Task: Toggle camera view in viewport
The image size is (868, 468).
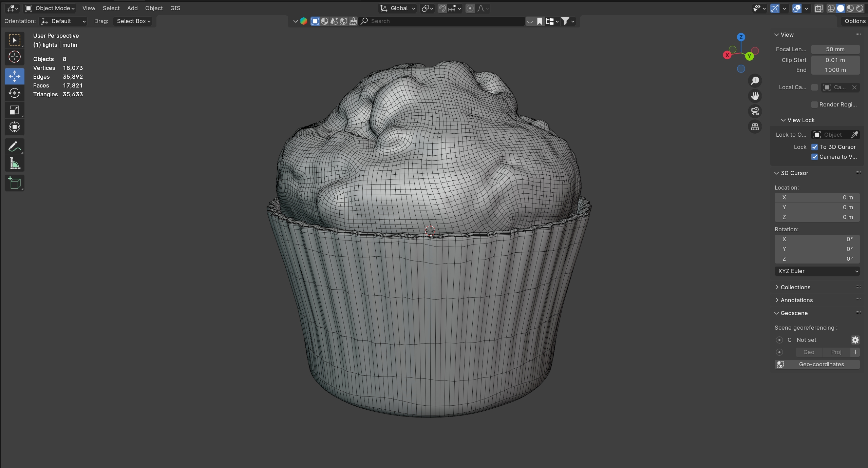Action: [x=755, y=112]
